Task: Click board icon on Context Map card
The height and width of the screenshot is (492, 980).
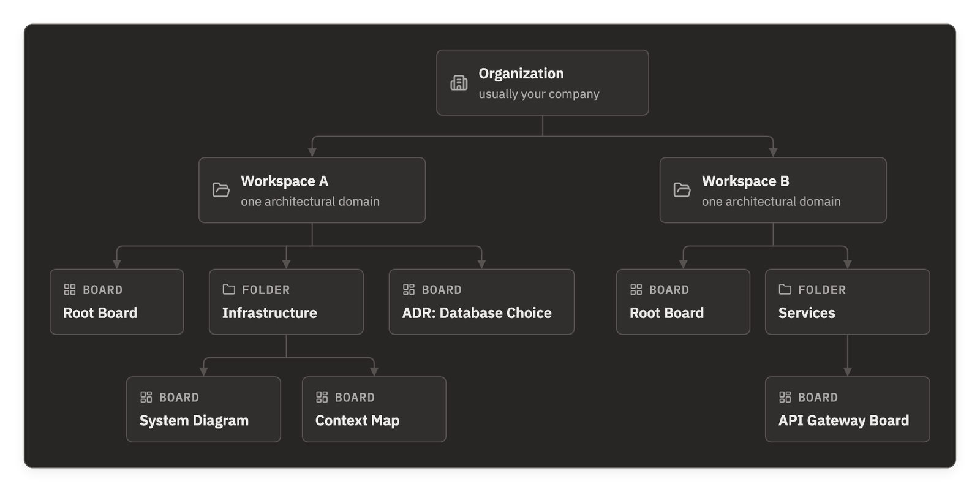Action: pyautogui.click(x=322, y=397)
